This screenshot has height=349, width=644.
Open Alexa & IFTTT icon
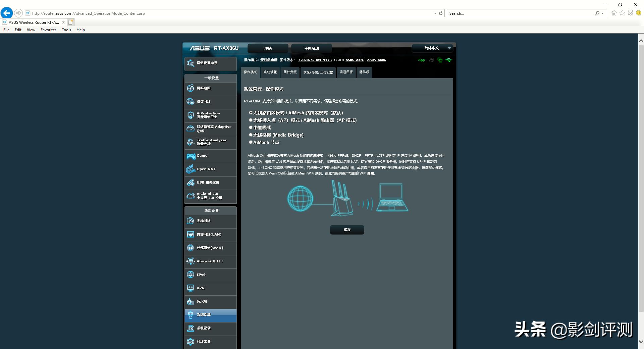pyautogui.click(x=191, y=261)
